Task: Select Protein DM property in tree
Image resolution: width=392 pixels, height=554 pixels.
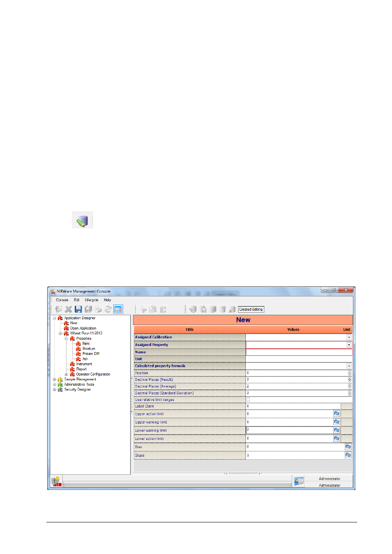Action: [x=91, y=354]
